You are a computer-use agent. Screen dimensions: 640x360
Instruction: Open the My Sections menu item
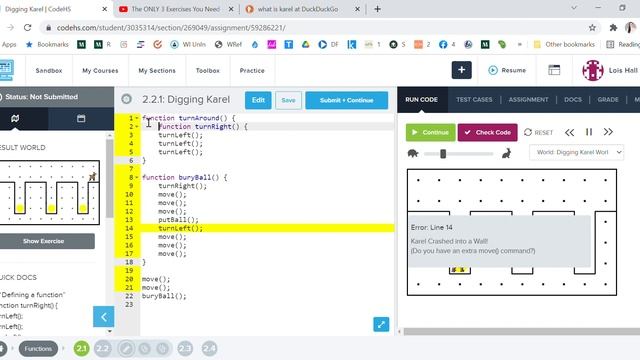tap(157, 71)
